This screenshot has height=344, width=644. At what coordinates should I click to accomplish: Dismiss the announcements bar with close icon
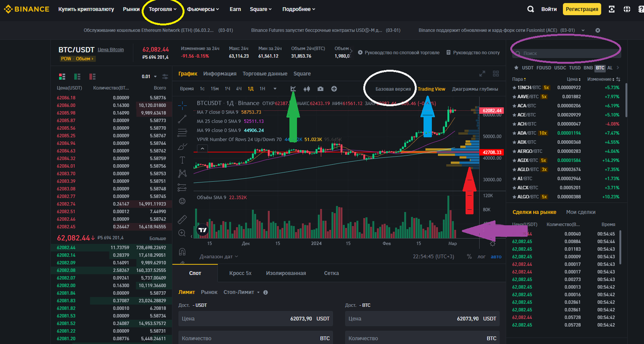(x=598, y=30)
